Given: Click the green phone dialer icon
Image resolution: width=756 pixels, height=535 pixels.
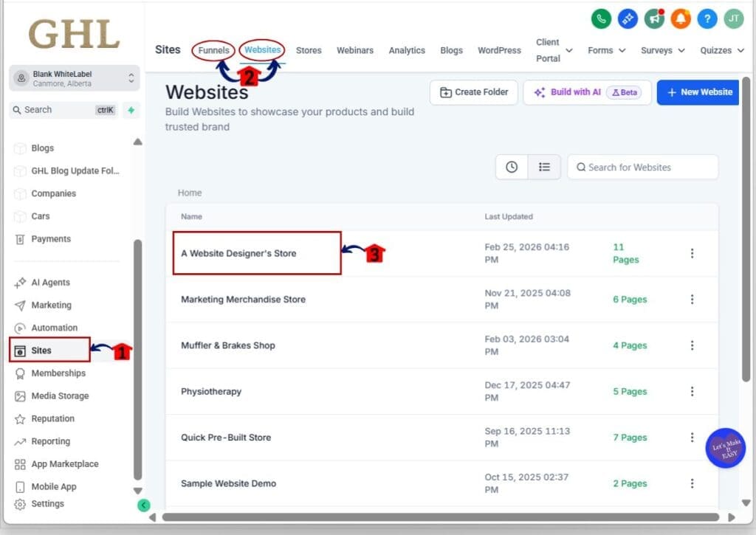Looking at the screenshot, I should [602, 18].
